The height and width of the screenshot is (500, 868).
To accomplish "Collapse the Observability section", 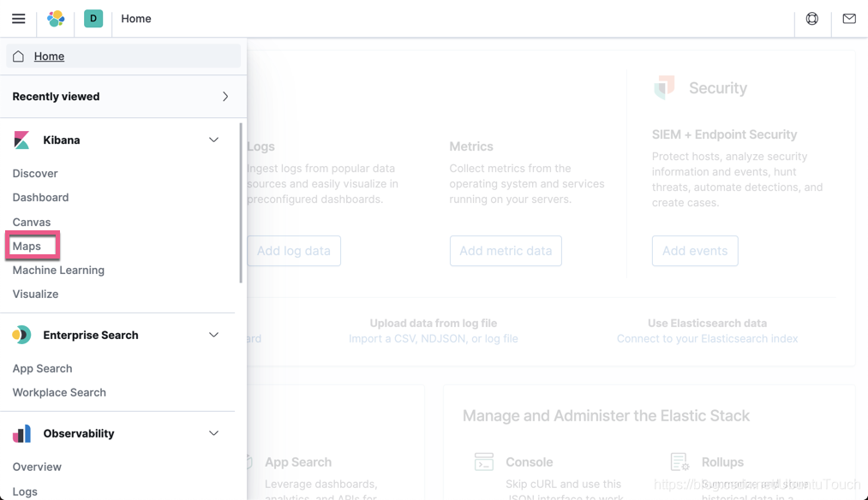I will tap(213, 433).
